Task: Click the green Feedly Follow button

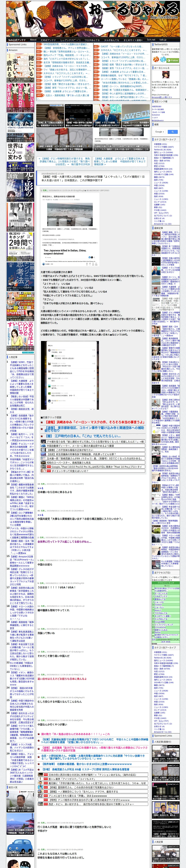Action: click(x=173, y=61)
